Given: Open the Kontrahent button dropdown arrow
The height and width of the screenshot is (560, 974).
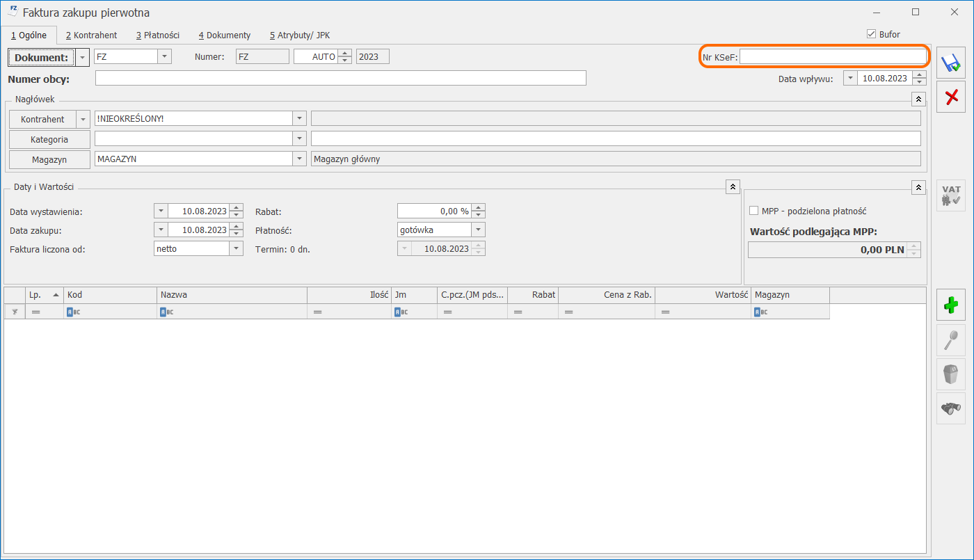Looking at the screenshot, I should (83, 119).
